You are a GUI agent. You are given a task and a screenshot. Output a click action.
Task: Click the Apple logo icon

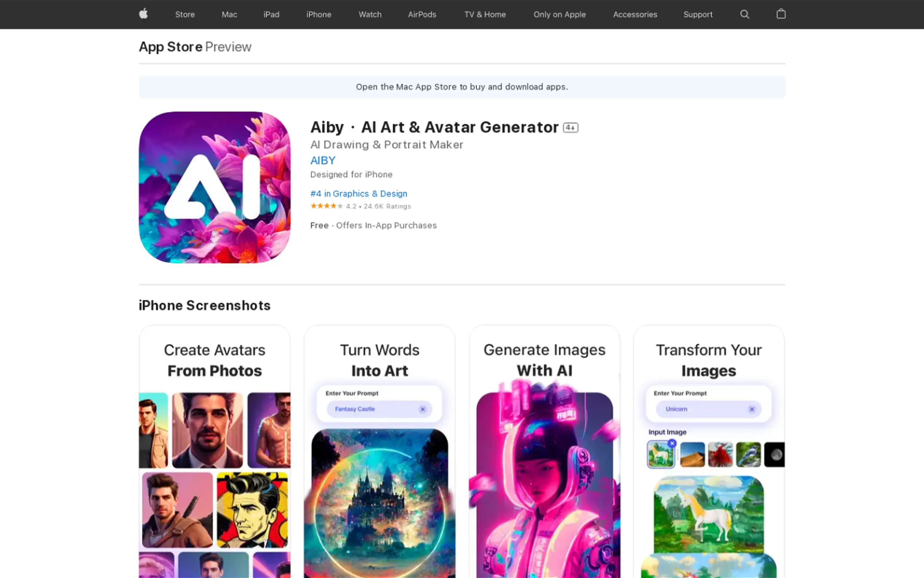pyautogui.click(x=143, y=14)
